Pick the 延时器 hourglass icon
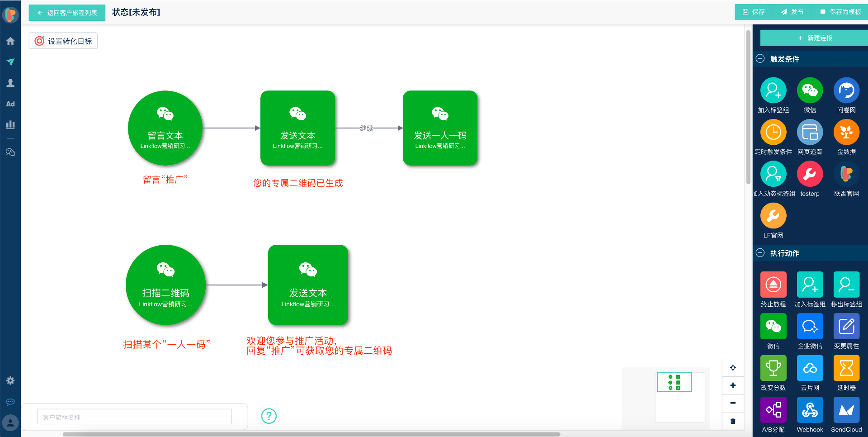Screen dimensions: 868x437 pyautogui.click(x=846, y=368)
